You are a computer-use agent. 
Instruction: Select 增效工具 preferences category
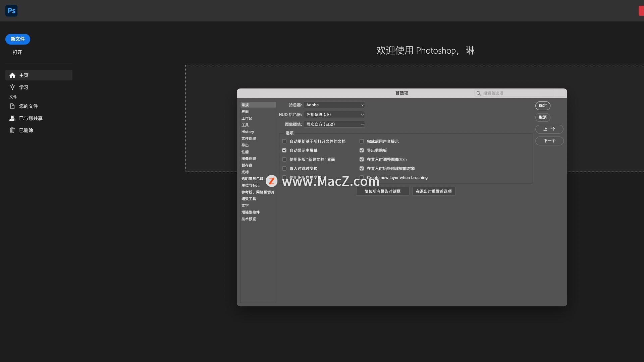258,199
